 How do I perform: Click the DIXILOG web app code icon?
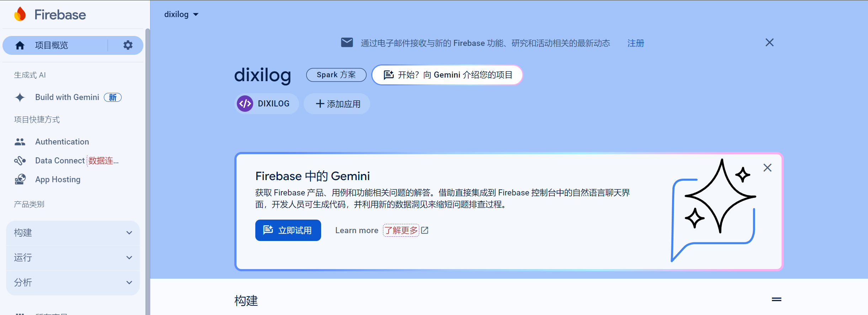(x=245, y=104)
